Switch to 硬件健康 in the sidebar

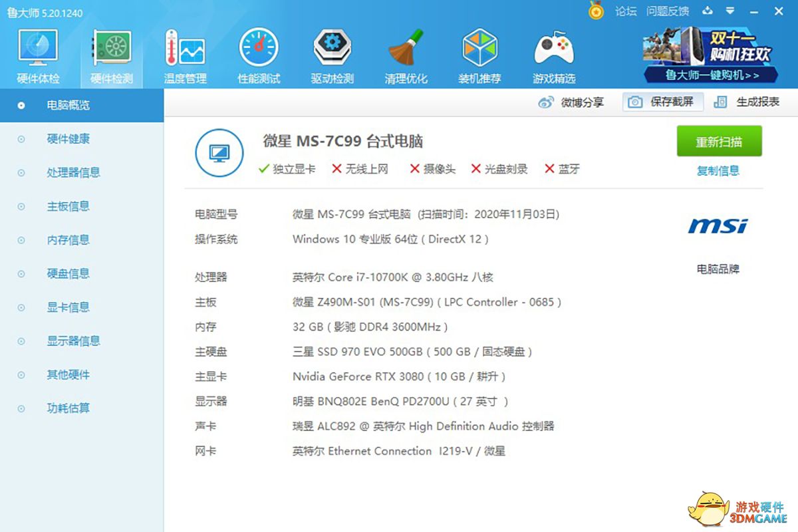point(82,139)
